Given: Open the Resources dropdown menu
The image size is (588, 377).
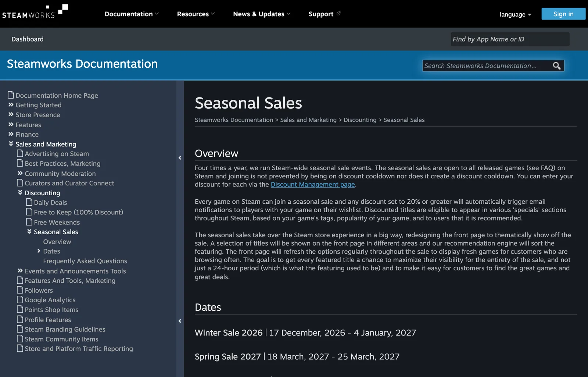Looking at the screenshot, I should click(x=196, y=14).
